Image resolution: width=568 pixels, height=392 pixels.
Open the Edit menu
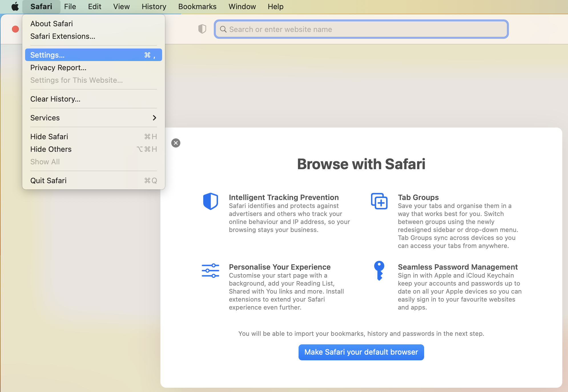pyautogui.click(x=95, y=7)
